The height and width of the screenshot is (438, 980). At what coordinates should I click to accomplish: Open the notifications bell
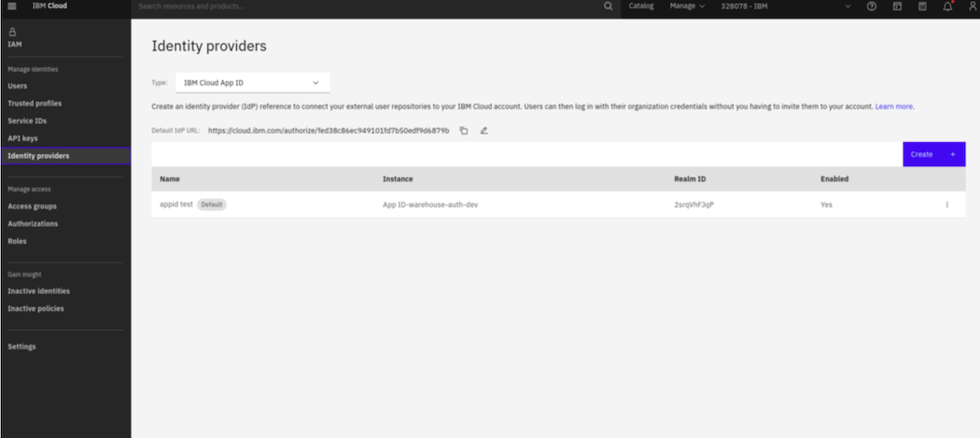click(947, 7)
